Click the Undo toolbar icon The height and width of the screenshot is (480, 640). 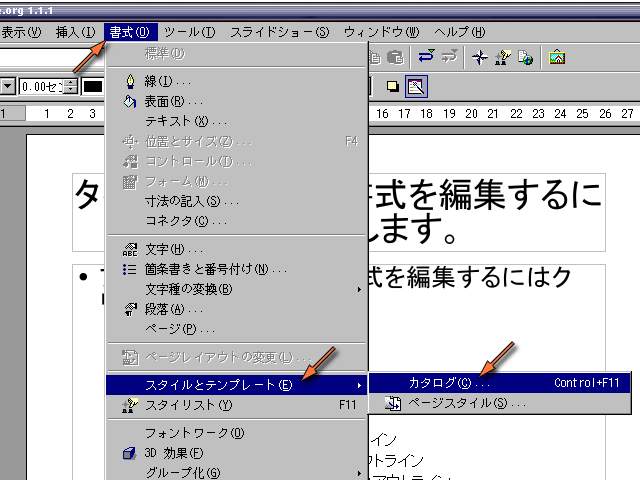[427, 57]
